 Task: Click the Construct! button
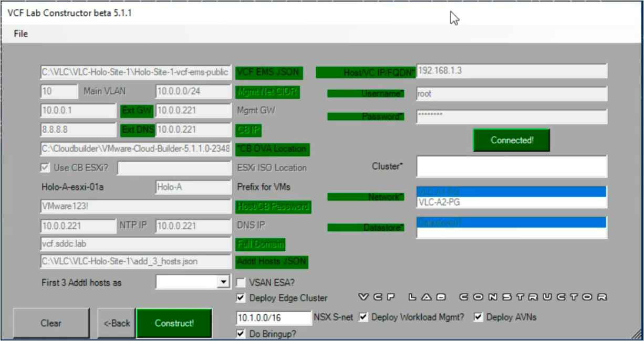tap(175, 323)
